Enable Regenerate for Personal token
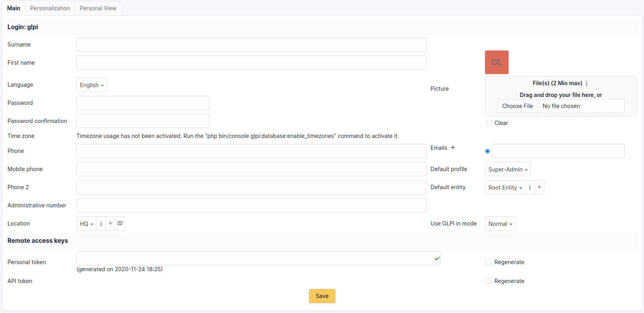644x313 pixels. [x=488, y=262]
